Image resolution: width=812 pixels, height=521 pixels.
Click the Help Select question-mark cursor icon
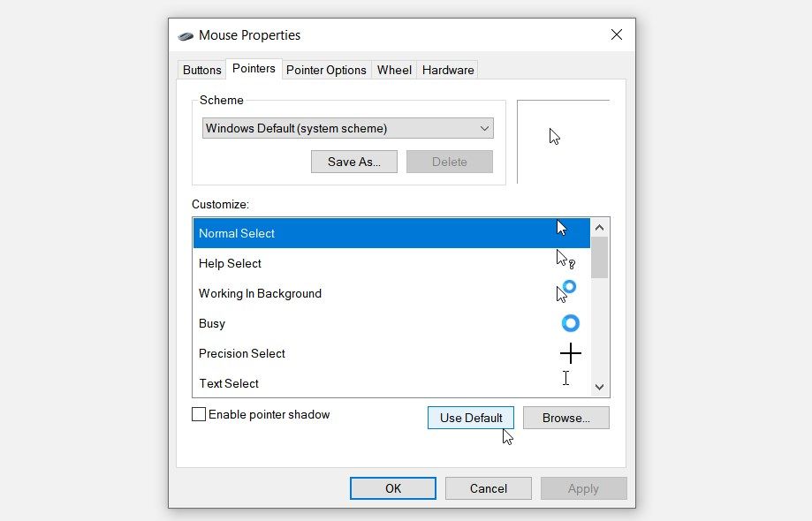coord(565,260)
